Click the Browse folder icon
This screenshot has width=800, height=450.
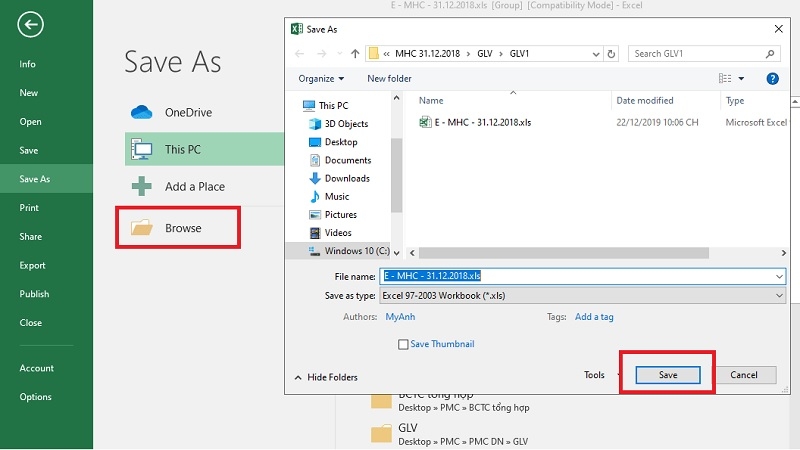point(141,228)
